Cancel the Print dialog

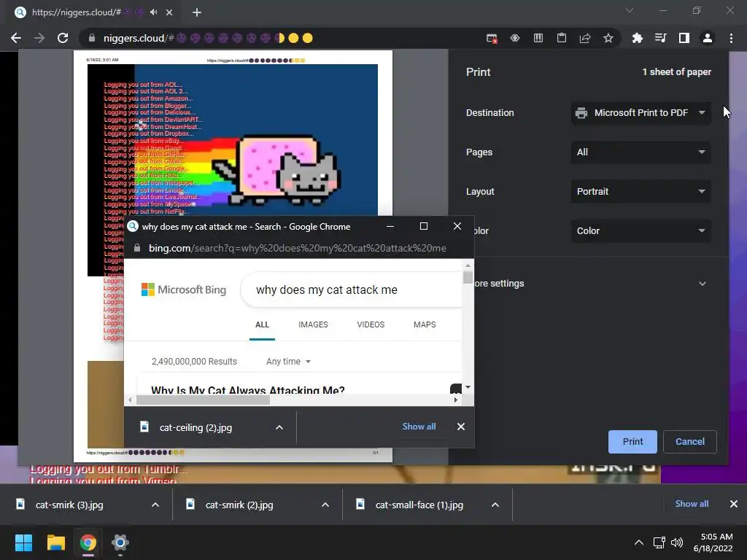pyautogui.click(x=690, y=441)
